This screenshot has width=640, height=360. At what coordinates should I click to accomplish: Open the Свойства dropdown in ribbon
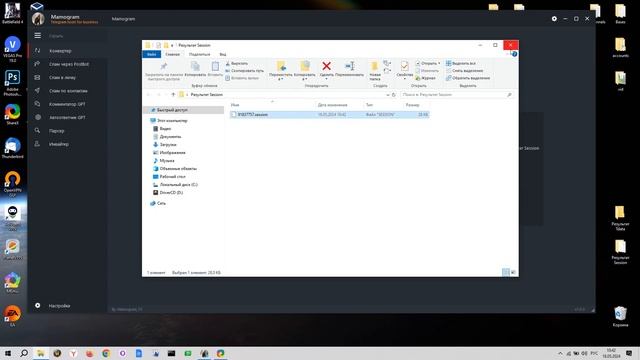click(x=404, y=70)
